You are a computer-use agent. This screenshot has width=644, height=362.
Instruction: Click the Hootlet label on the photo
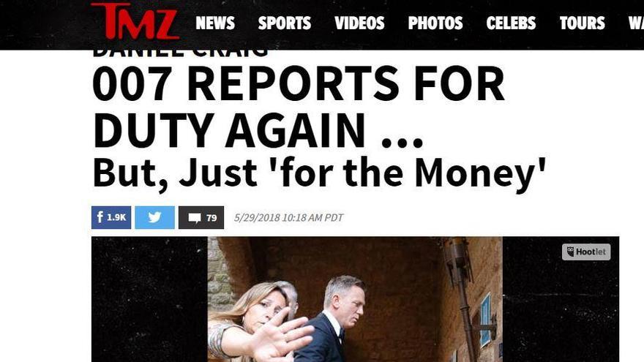591,252
